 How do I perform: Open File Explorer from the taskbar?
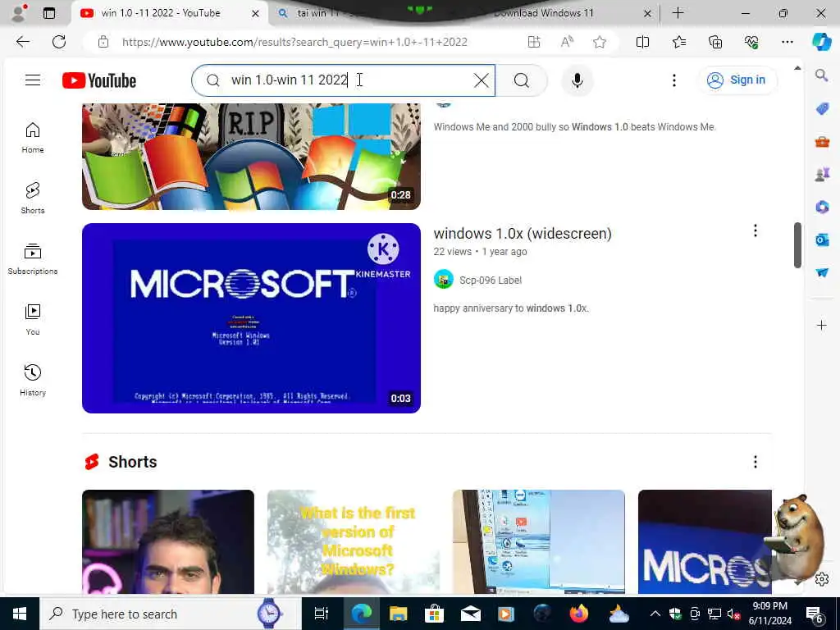[398, 614]
